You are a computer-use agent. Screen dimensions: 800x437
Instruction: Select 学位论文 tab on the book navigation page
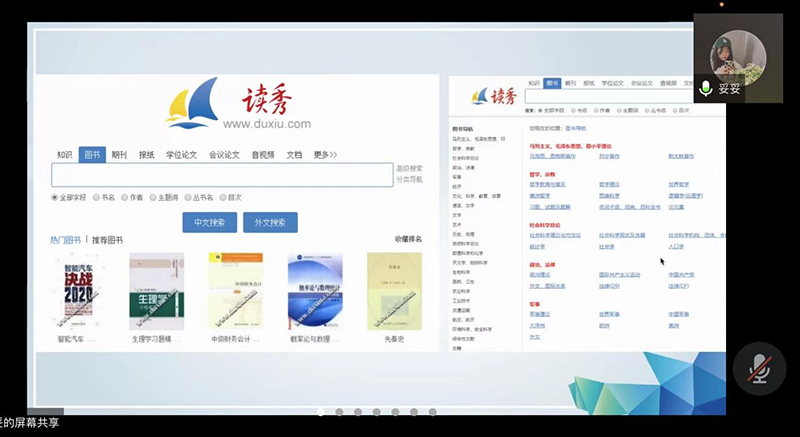click(x=612, y=83)
